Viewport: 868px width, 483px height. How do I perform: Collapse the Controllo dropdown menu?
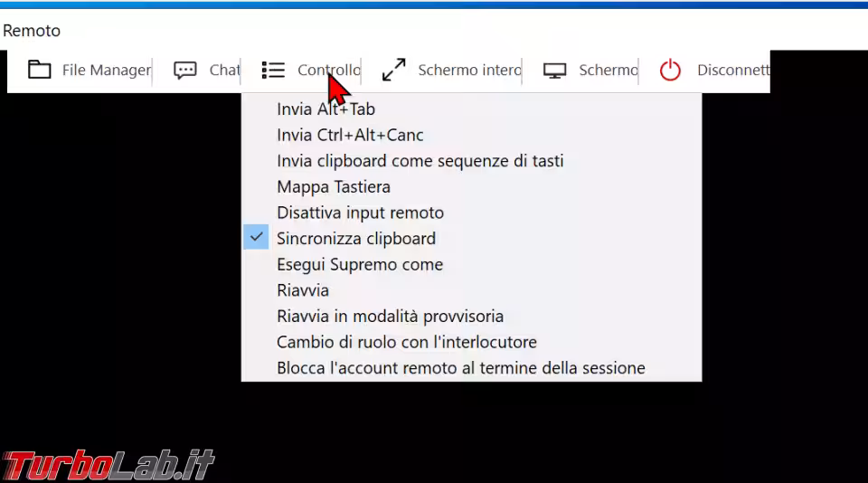pyautogui.click(x=329, y=70)
